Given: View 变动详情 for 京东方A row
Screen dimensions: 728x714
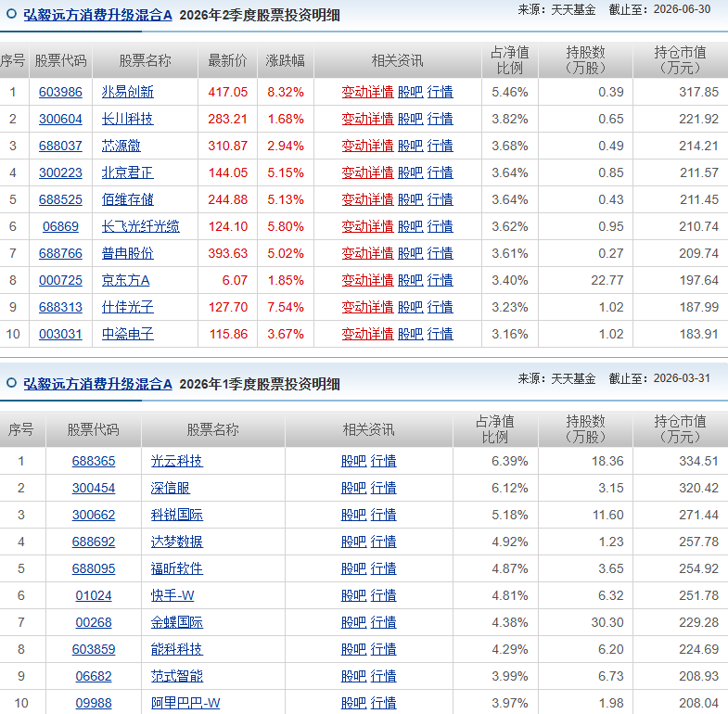Looking at the screenshot, I should 367,280.
